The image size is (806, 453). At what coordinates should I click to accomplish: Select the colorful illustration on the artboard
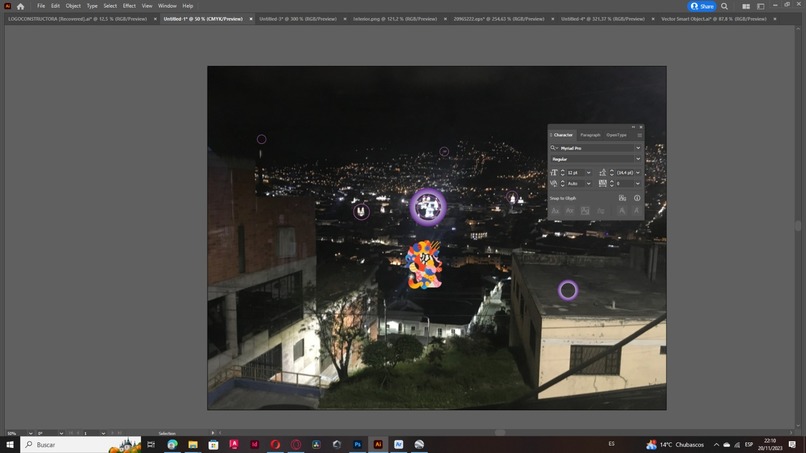point(423,264)
